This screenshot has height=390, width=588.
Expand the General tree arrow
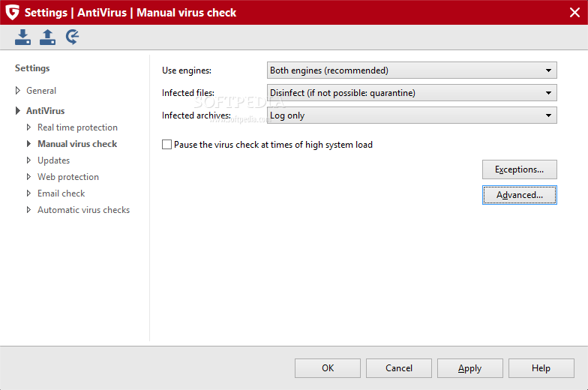click(18, 90)
